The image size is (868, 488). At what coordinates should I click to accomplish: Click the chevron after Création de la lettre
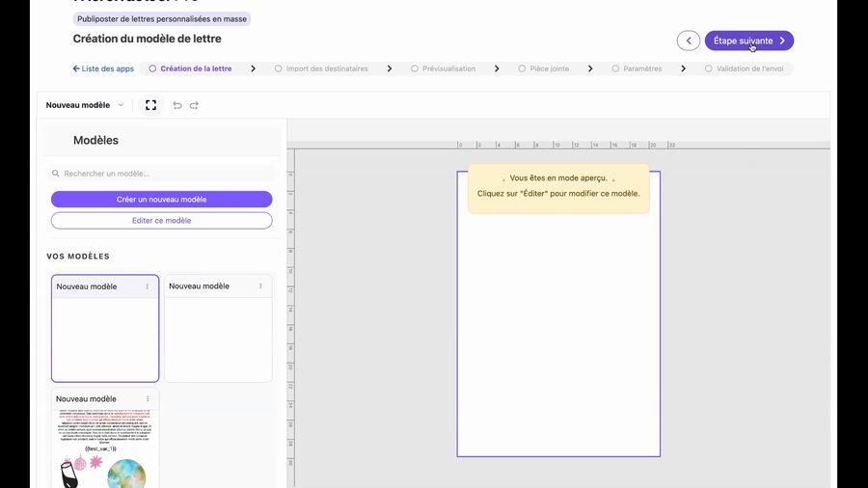point(253,68)
